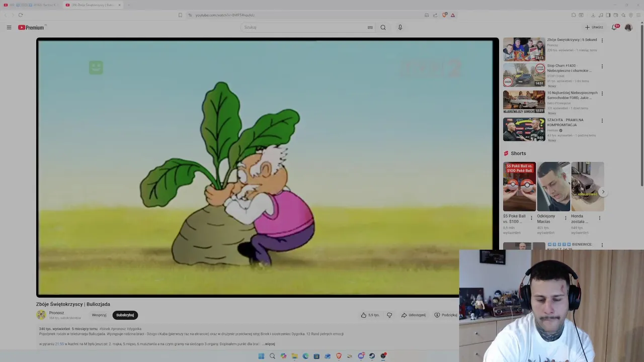644x362 pixels.
Task: Open File Explorer from taskbar
Action: click(294, 356)
